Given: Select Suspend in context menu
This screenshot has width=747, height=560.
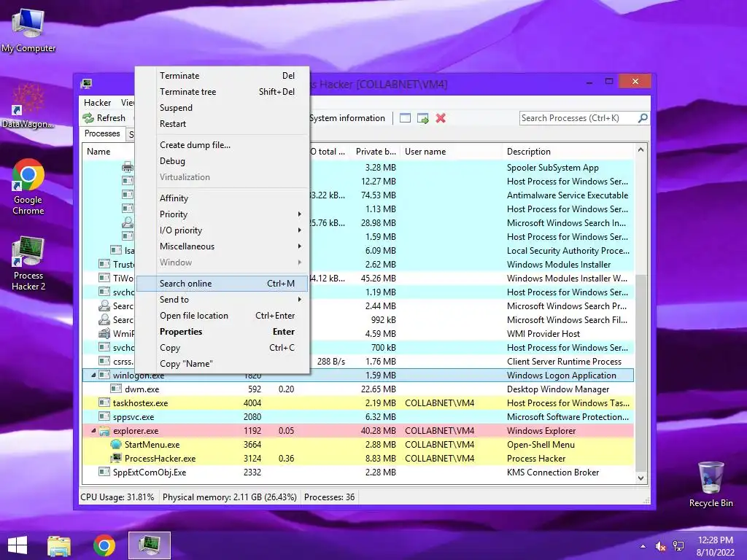Looking at the screenshot, I should [222, 108].
